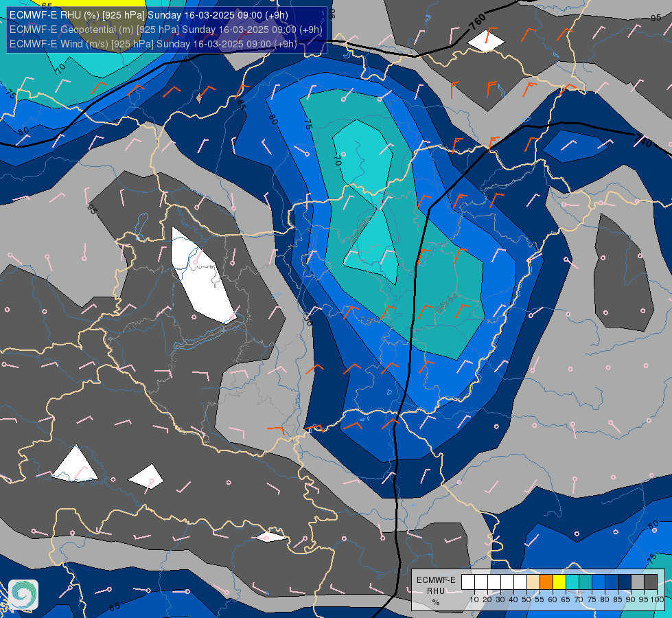This screenshot has width=672, height=618.
Task: Click the legend tick value "10"
Action: 474,599
